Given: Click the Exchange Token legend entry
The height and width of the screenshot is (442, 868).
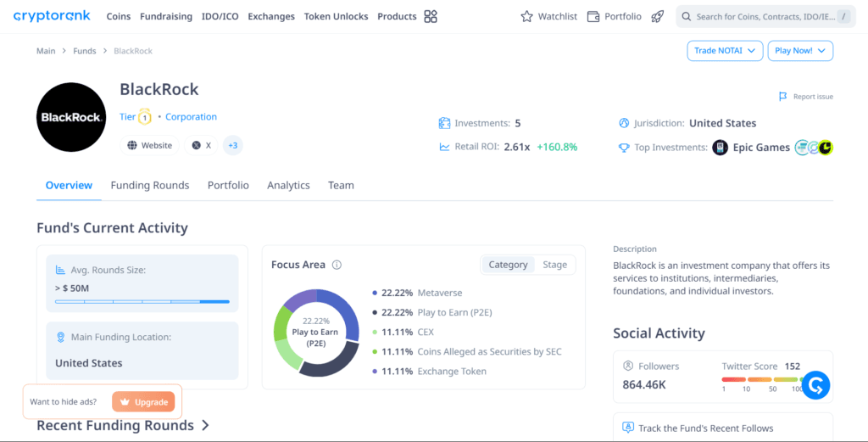Looking at the screenshot, I should click(x=429, y=372).
